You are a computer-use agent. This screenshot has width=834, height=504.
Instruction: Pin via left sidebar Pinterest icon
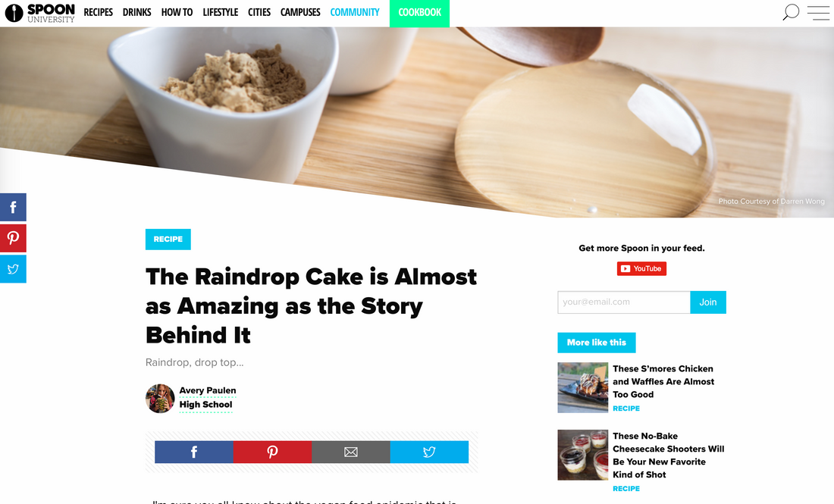[13, 238]
